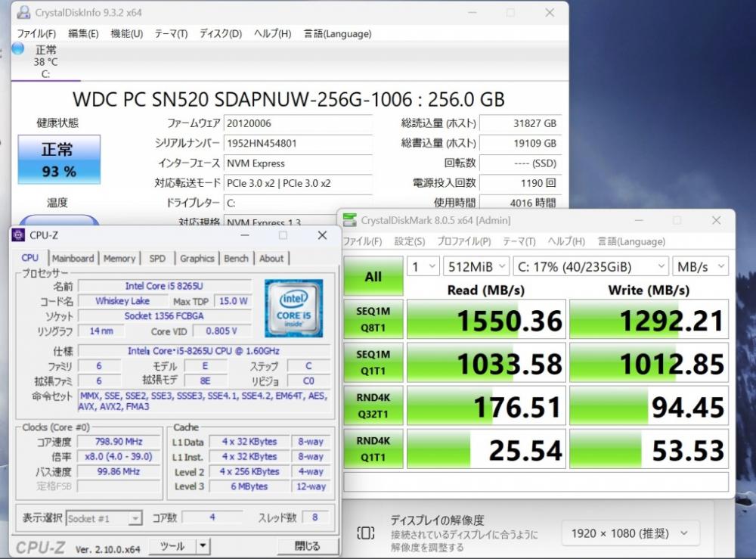Open the C: 17% (40/235GiB) drive dropdown
This screenshot has height=559, width=756.
click(x=590, y=266)
